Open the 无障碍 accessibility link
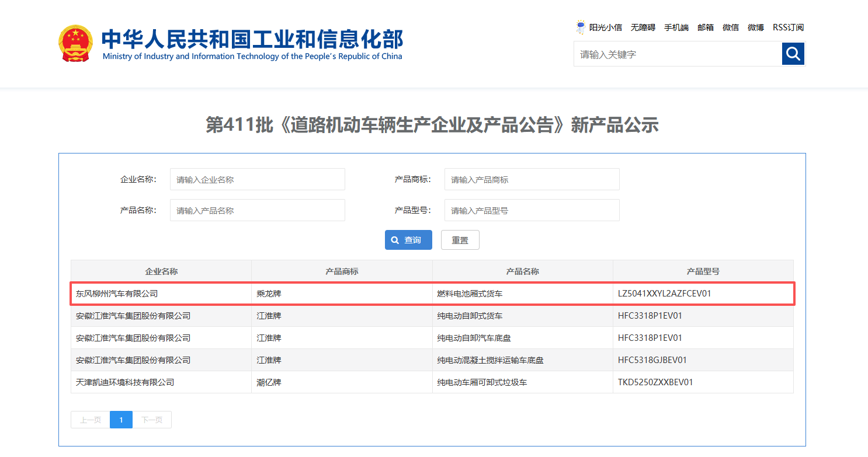Image resolution: width=868 pixels, height=457 pixels. coord(643,27)
